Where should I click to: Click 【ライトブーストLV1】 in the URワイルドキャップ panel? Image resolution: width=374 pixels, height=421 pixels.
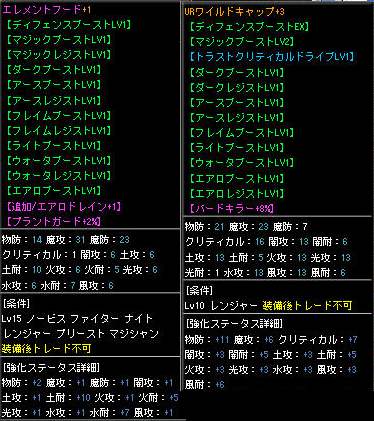click(x=237, y=147)
